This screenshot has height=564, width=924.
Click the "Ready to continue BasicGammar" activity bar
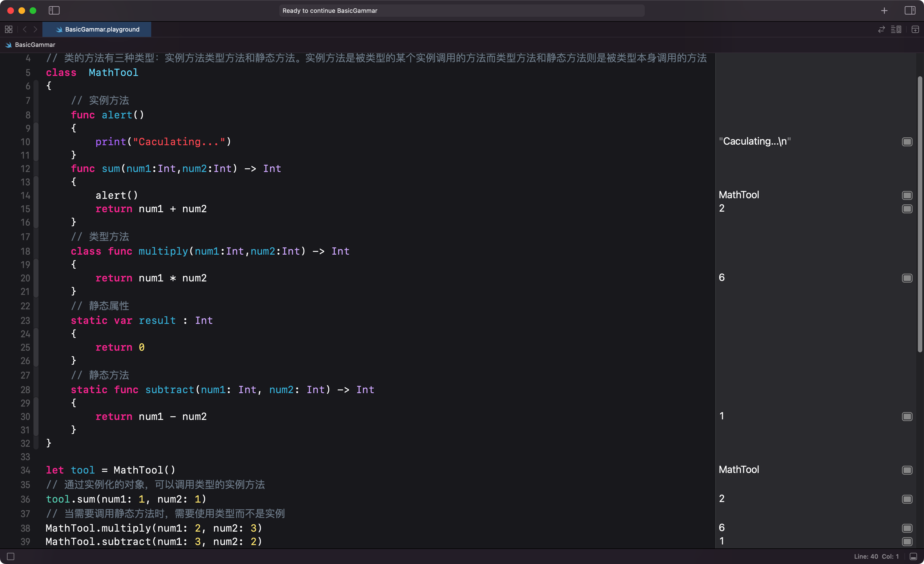pyautogui.click(x=462, y=11)
